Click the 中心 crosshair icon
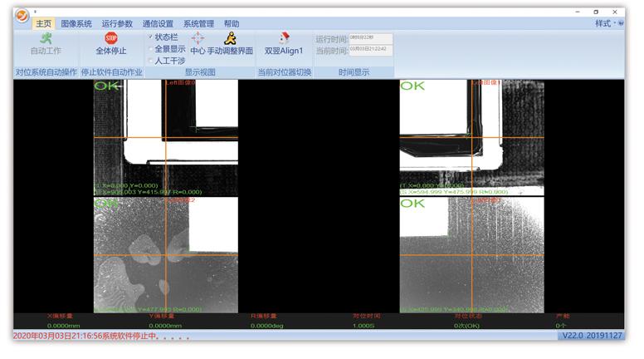The image size is (644, 359). pyautogui.click(x=198, y=38)
